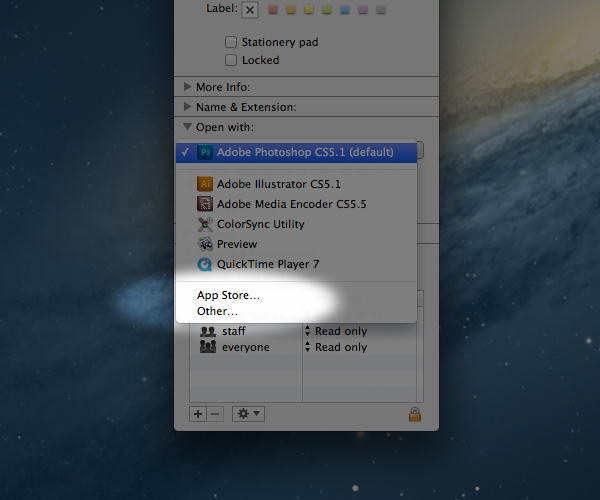
Task: Select the everyone group row
Action: (303, 347)
